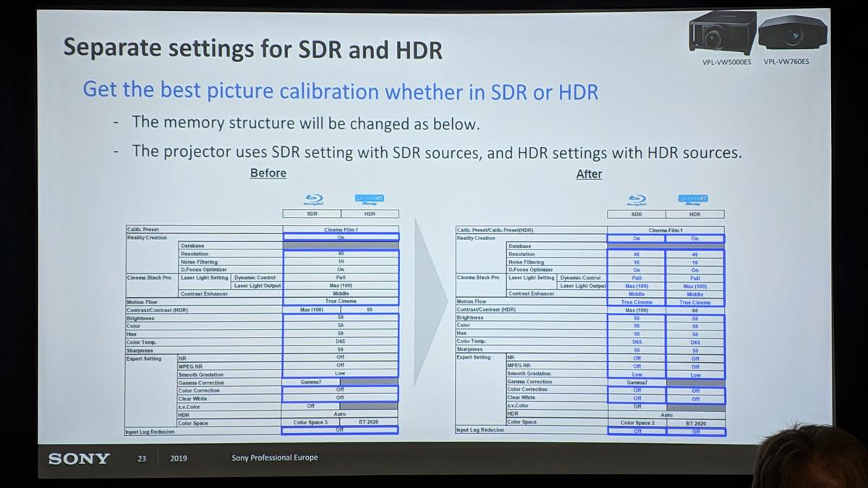868x488 pixels.
Task: Click 'Sony Professional Europe' footer text
Action: click(x=275, y=458)
